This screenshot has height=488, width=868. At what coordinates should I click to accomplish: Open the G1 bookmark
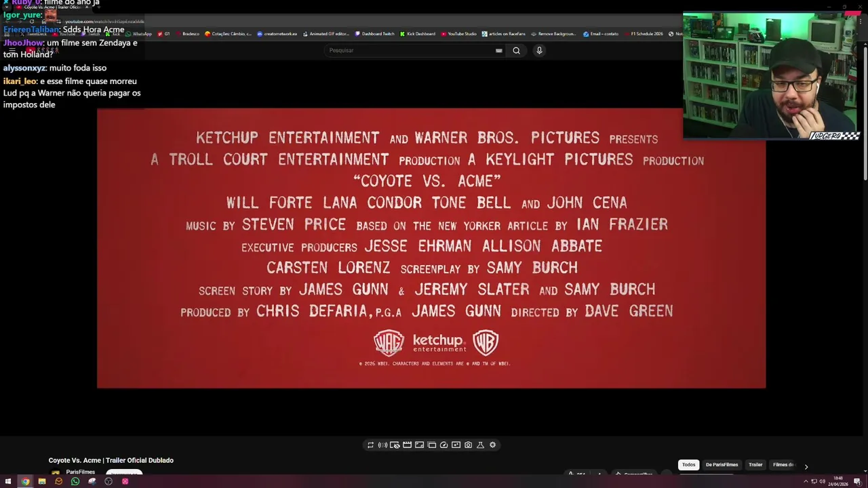click(x=163, y=34)
